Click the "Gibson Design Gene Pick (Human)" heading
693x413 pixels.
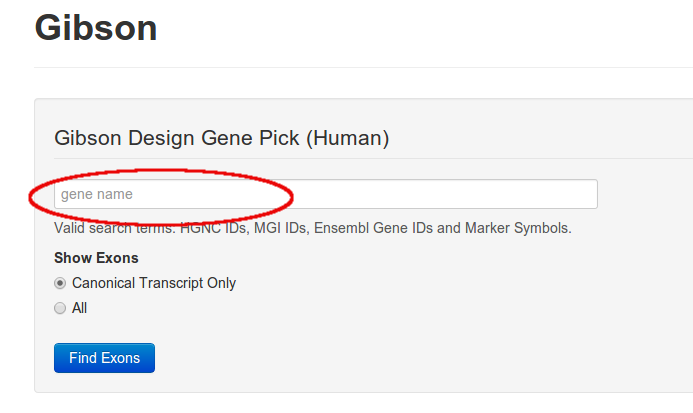point(221,138)
